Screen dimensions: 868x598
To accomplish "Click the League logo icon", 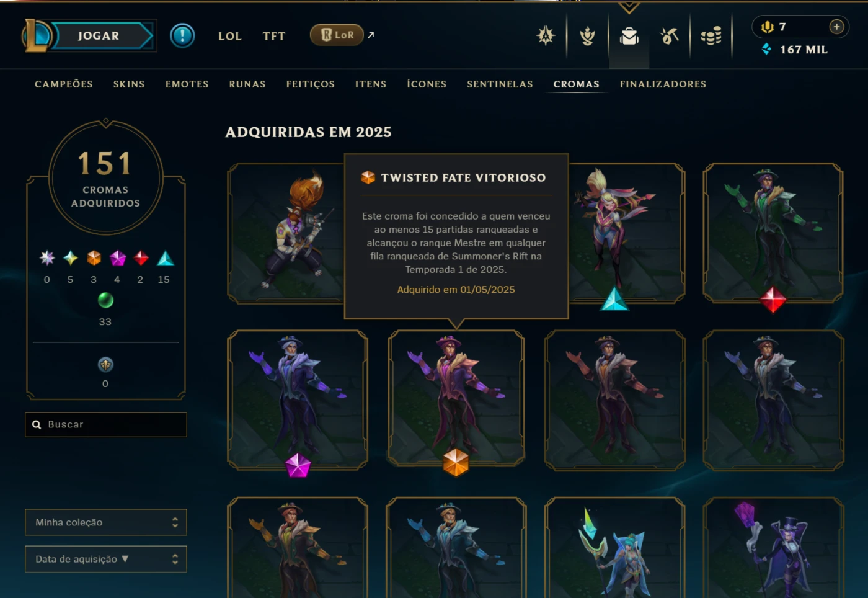I will tap(36, 35).
